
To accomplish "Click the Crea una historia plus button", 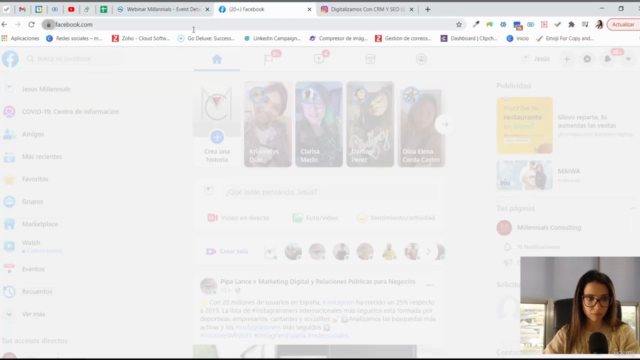I will [x=217, y=137].
